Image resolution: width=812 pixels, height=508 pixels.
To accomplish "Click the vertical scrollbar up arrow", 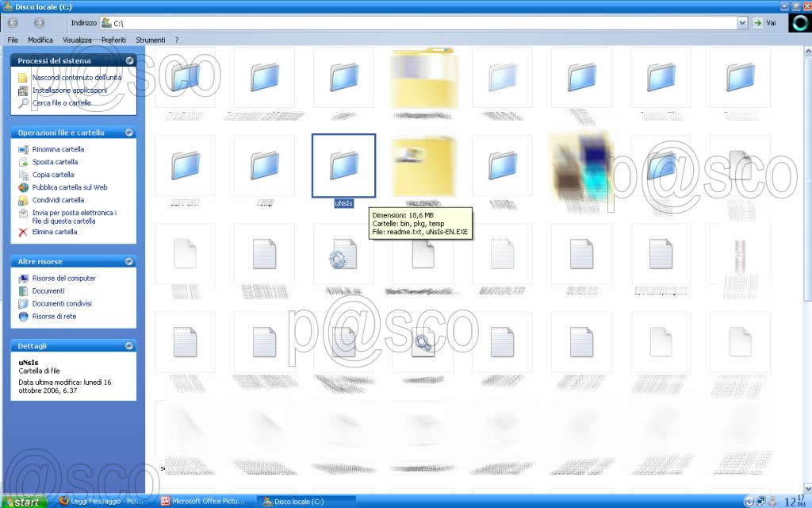I will point(807,52).
